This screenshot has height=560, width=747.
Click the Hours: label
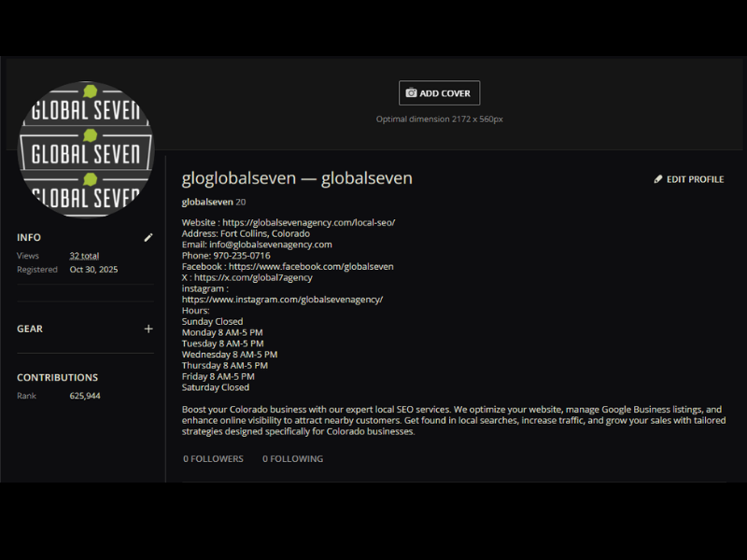pyautogui.click(x=196, y=311)
